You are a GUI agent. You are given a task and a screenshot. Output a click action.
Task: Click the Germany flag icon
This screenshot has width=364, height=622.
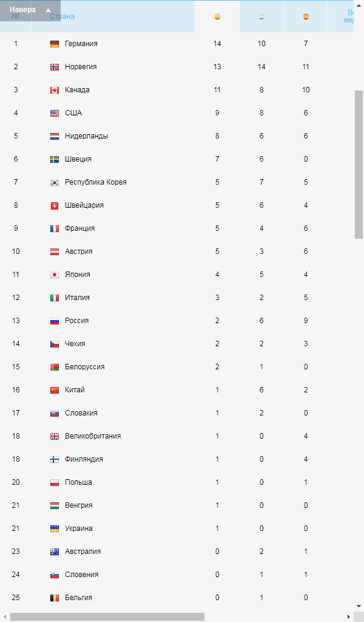55,44
